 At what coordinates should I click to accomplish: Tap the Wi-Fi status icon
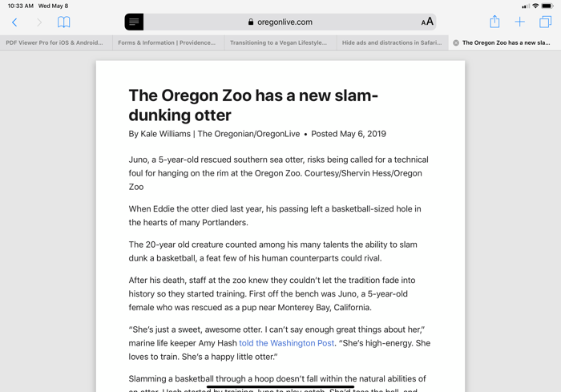[x=535, y=6]
